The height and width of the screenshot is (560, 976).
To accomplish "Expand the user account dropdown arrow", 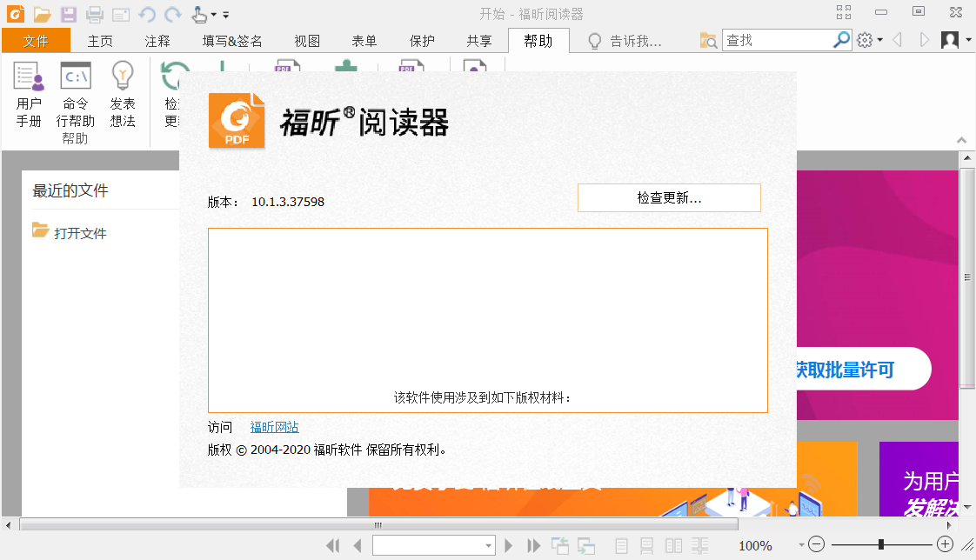I will pyautogui.click(x=968, y=41).
